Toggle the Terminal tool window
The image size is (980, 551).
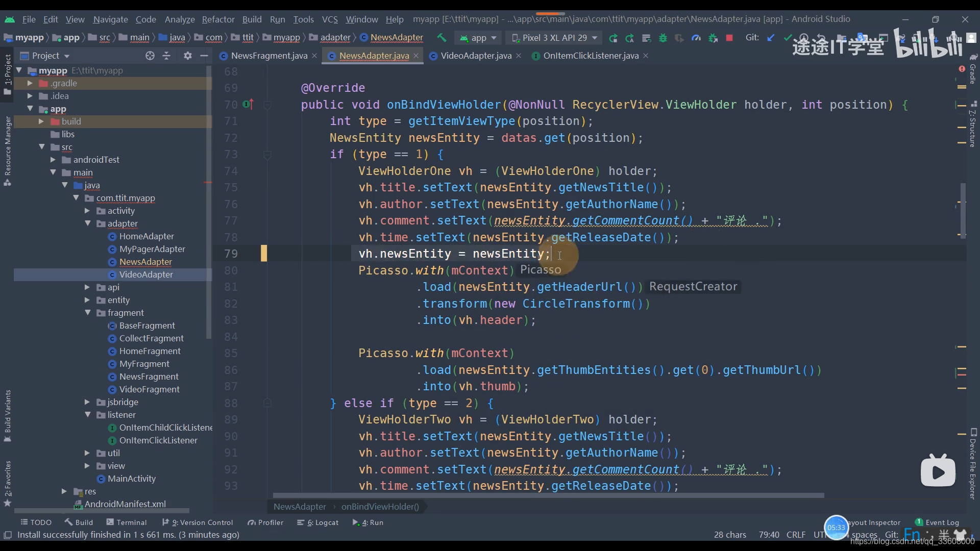[x=126, y=522]
